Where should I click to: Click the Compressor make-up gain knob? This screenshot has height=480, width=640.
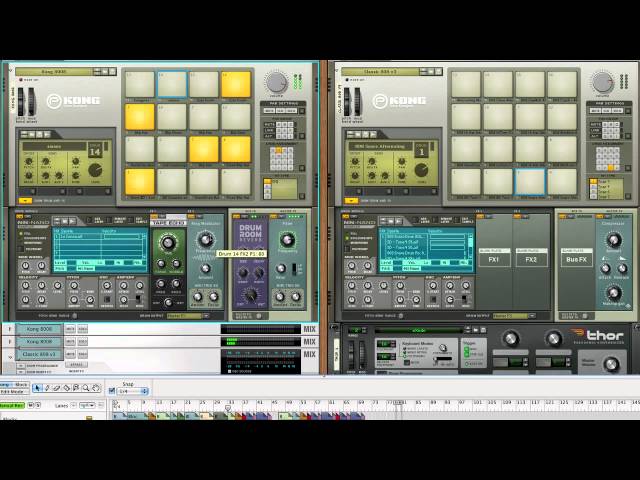613,293
